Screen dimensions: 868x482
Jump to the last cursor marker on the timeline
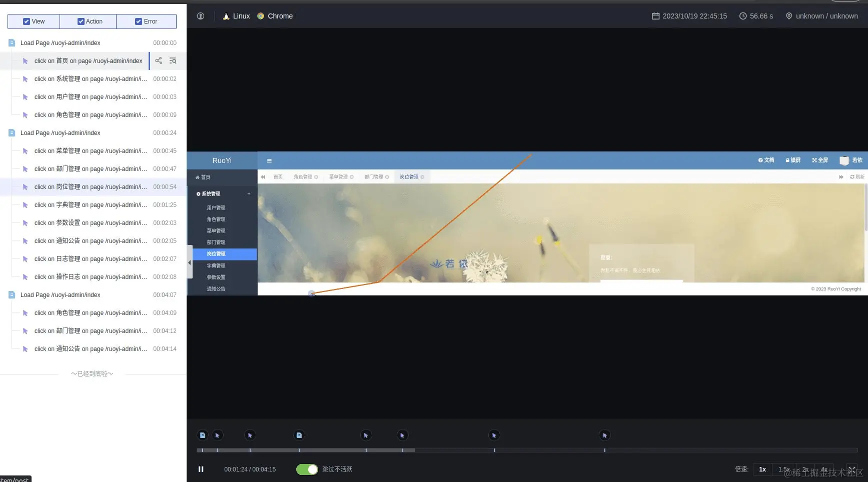pos(605,435)
